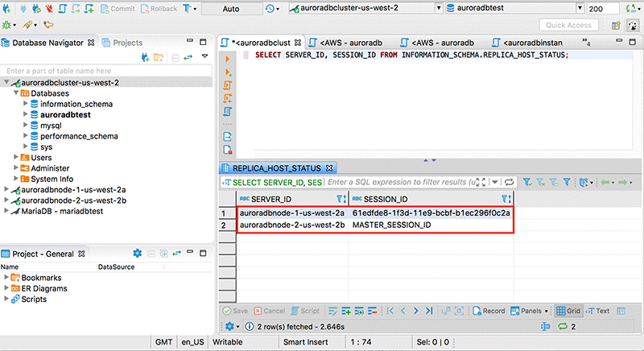
Task: Select the MariaDB - mariadbtest connection
Action: point(62,211)
